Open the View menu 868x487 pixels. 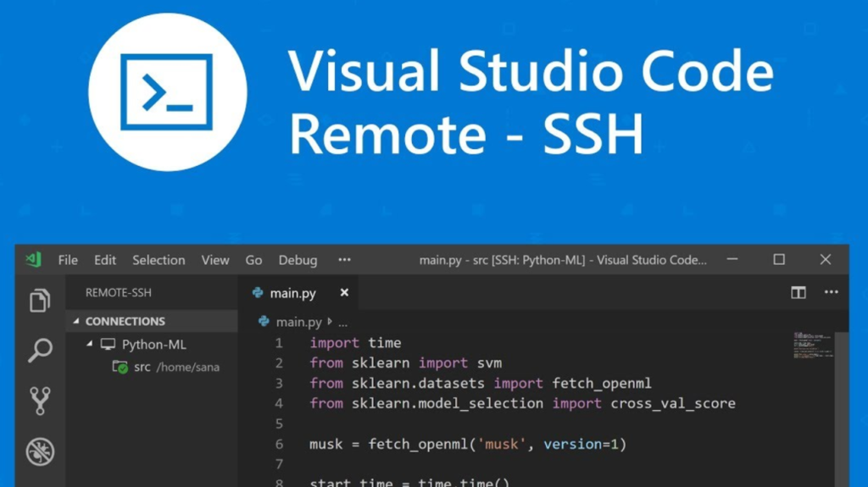[215, 259]
